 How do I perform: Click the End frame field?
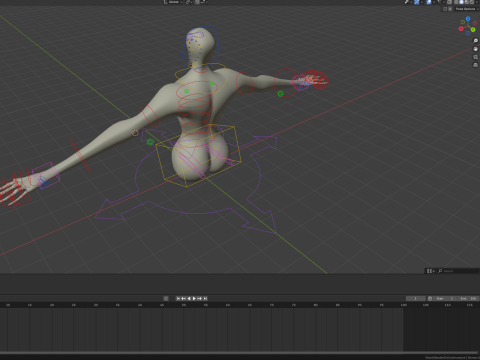(x=468, y=298)
